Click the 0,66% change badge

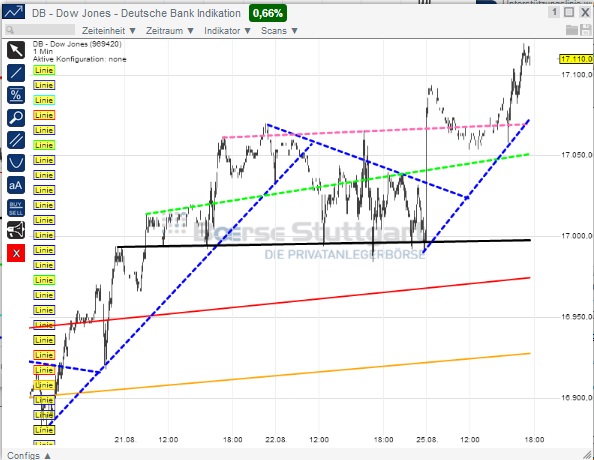pos(268,13)
